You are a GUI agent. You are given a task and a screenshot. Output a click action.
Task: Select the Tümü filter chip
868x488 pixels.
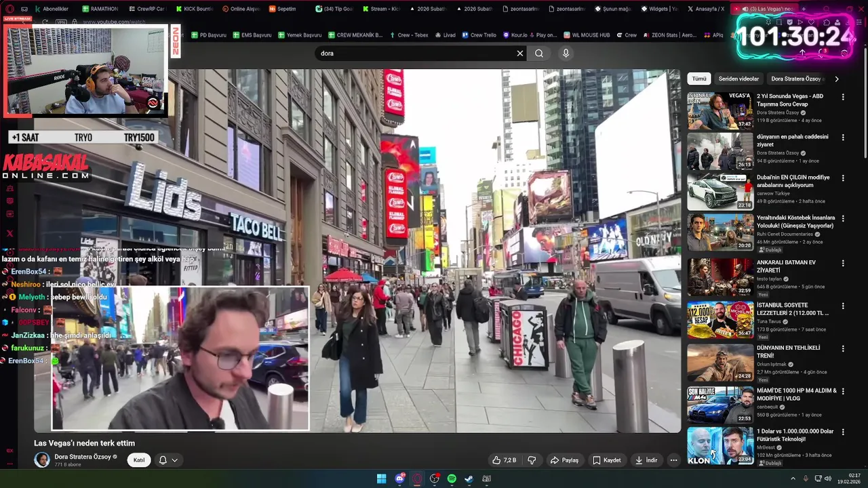(699, 79)
